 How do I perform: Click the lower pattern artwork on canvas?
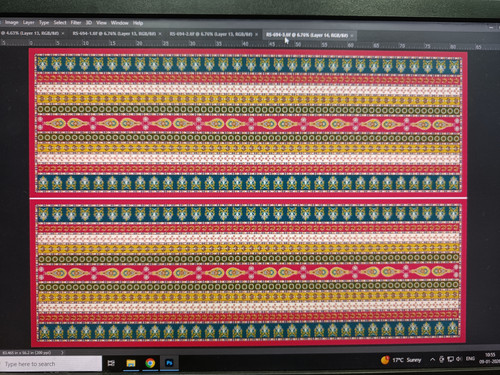[248, 273]
